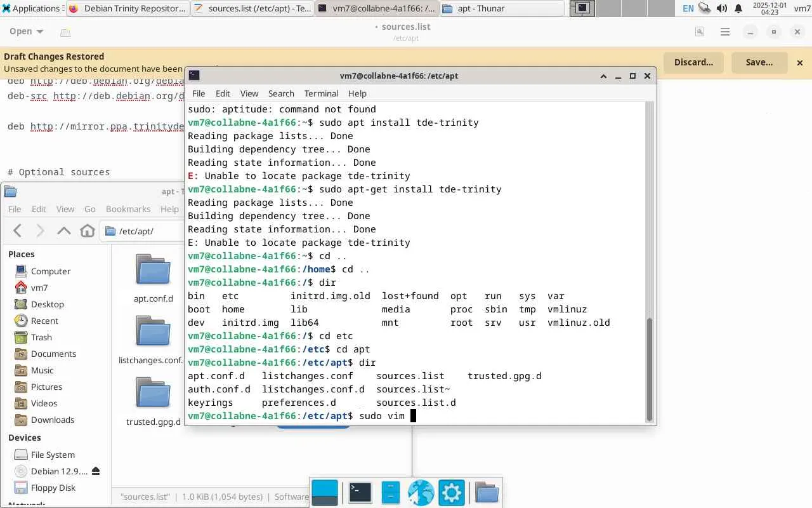Open the terminal View menu
Screen dimensions: 812x508
pos(249,93)
